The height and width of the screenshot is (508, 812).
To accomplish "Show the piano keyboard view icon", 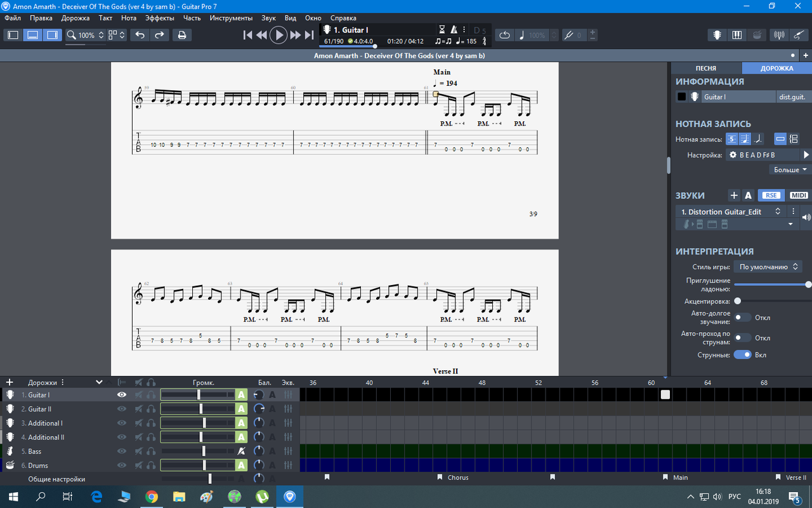I will click(737, 35).
